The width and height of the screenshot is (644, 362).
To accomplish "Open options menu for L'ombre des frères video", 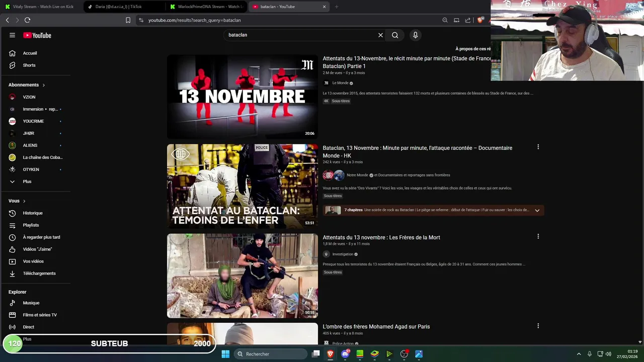I will 538,326.
